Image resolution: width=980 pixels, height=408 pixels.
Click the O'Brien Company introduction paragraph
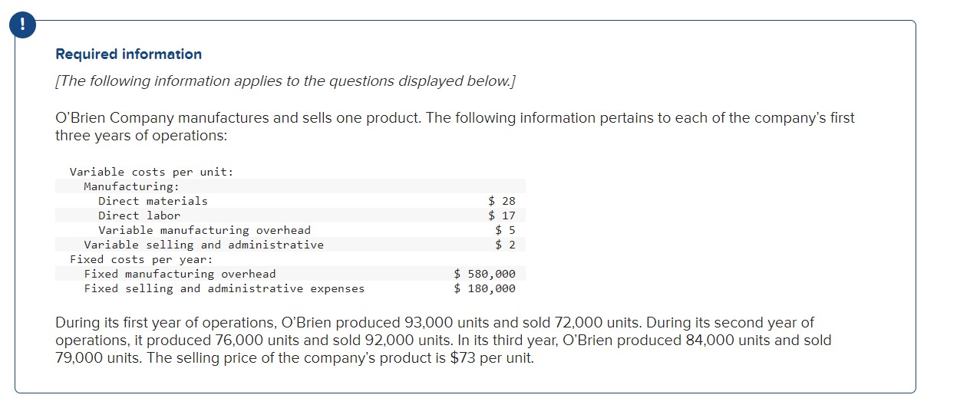454,127
